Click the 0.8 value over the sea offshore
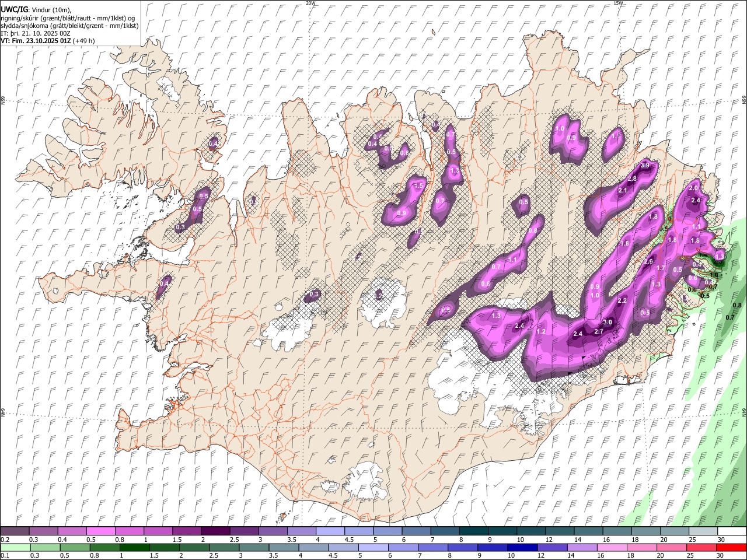Screen dimensions: 747x560 [x=737, y=305]
